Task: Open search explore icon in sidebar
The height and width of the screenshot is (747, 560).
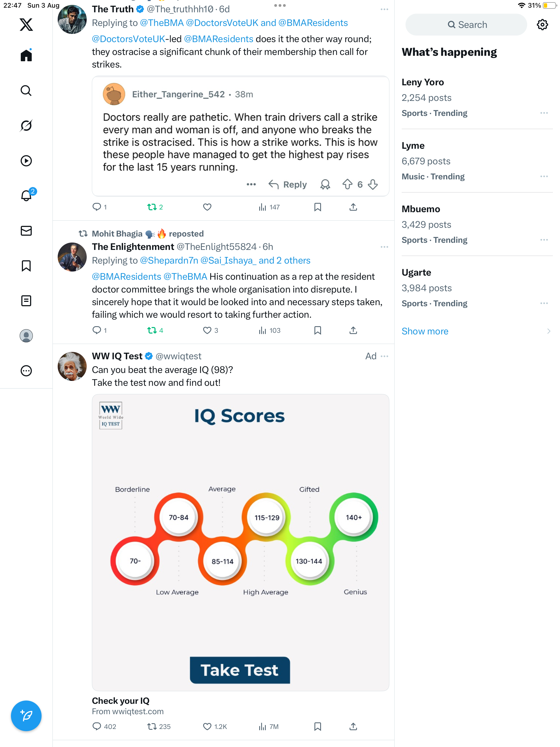Action: click(26, 91)
